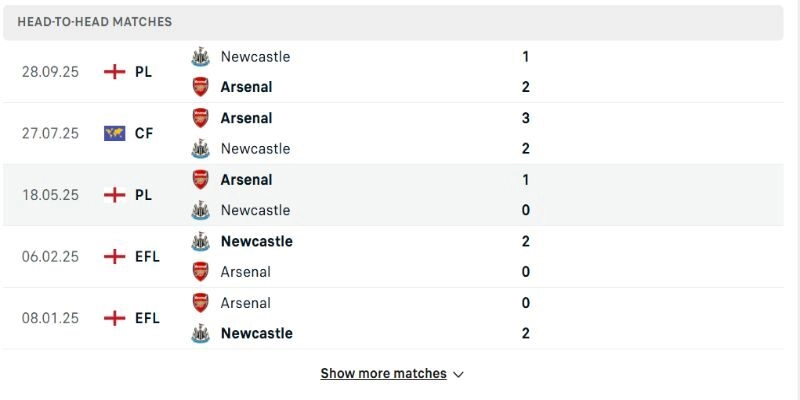800x400 pixels.
Task: Click England flag beside 18.05.25 PL
Action: tap(115, 195)
